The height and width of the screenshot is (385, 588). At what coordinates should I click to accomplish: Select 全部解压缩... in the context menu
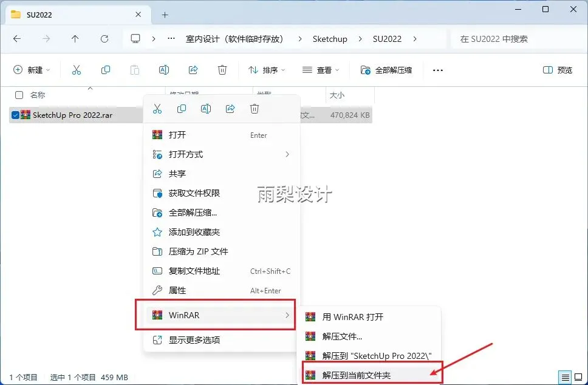[222, 213]
